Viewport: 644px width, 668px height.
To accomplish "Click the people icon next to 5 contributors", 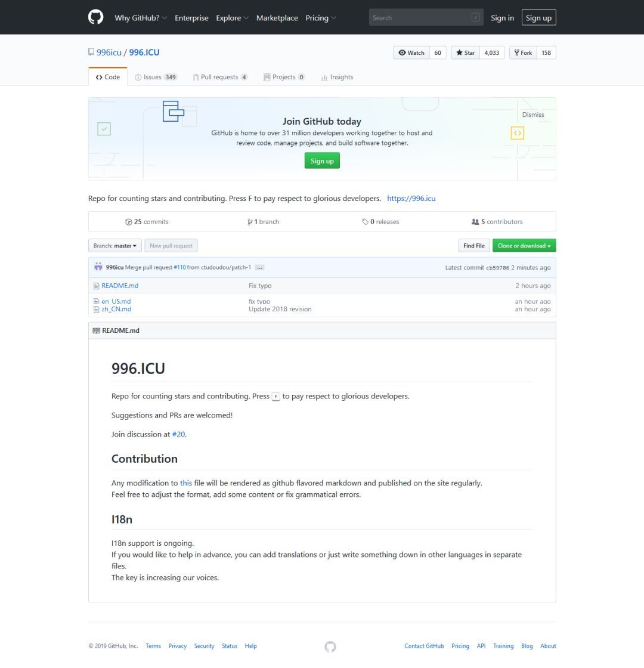I will 475,221.
